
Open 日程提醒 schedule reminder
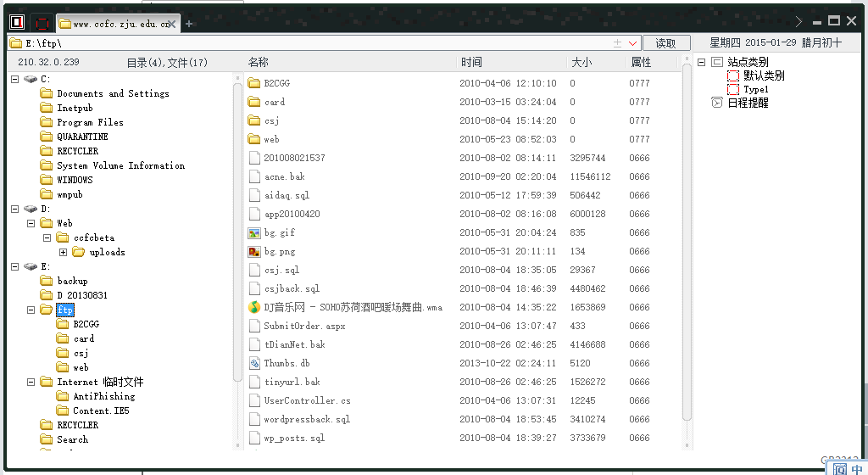[x=748, y=103]
